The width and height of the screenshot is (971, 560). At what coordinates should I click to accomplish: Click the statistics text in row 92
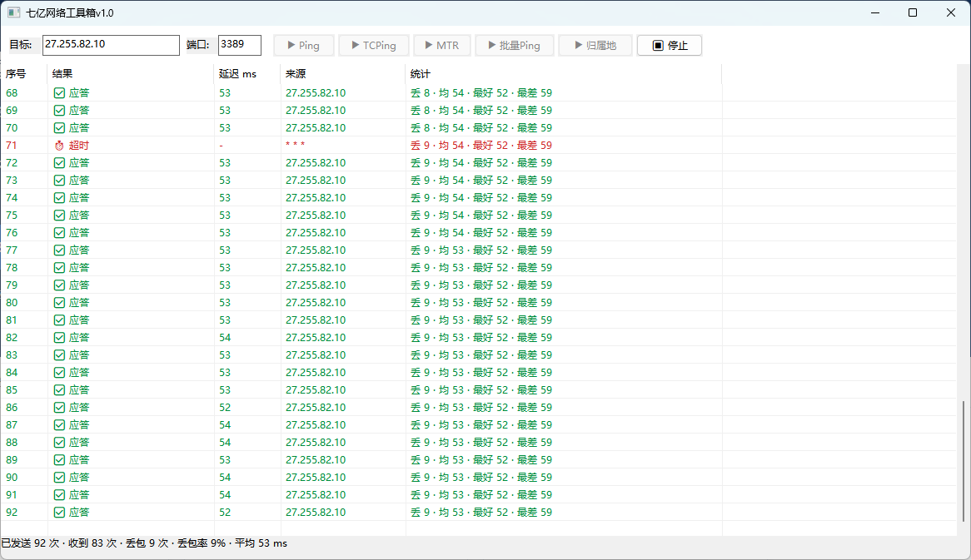point(481,513)
